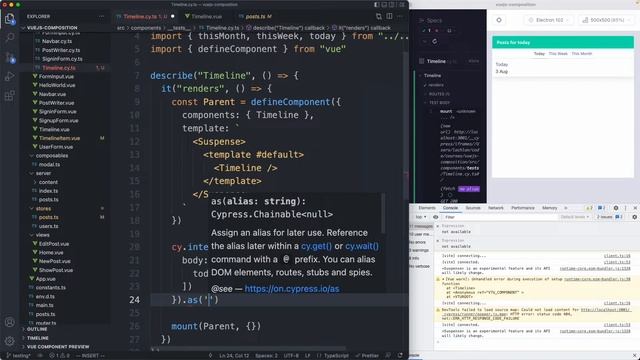
Task: Click the cy.get() link in tooltip
Action: click(316, 246)
